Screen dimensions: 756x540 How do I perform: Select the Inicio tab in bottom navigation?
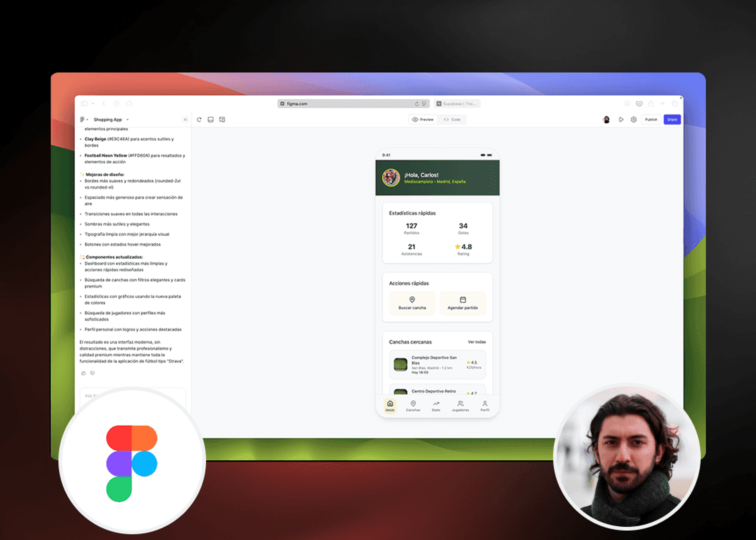pyautogui.click(x=390, y=406)
